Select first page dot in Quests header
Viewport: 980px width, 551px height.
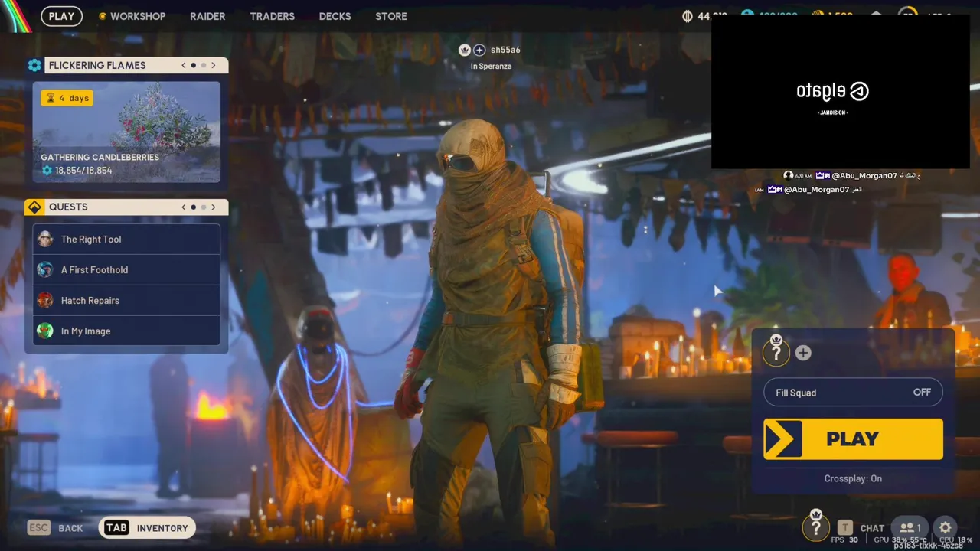[194, 207]
